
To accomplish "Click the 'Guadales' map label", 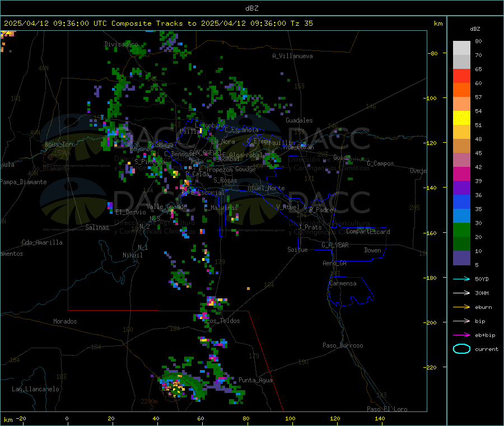I will [x=299, y=120].
